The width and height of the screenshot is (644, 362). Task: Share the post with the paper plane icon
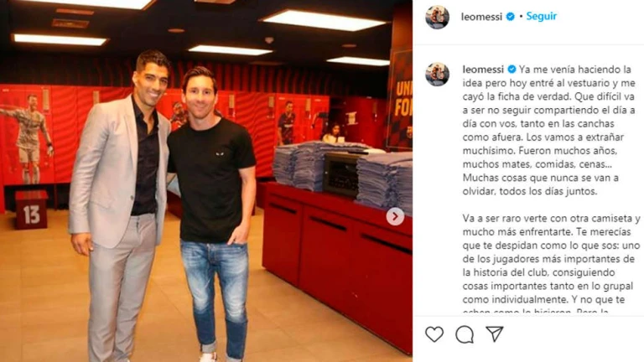click(x=495, y=334)
